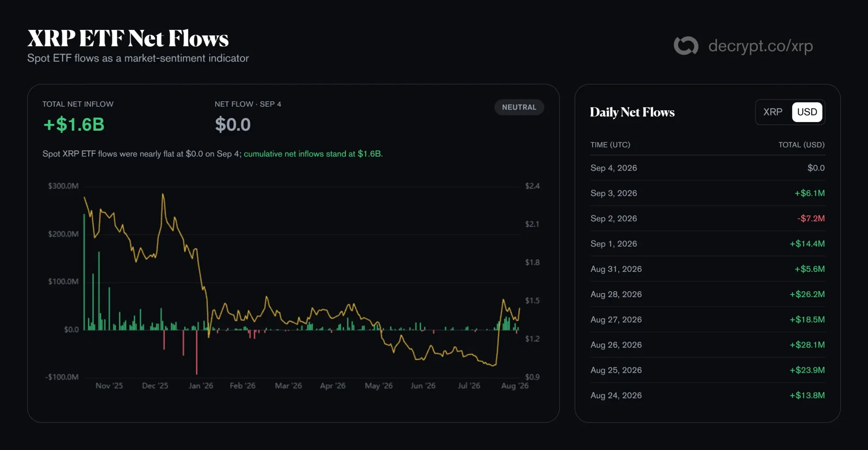Viewport: 868px width, 450px height.
Task: Click the TIME (UTC) column header
Action: (610, 145)
